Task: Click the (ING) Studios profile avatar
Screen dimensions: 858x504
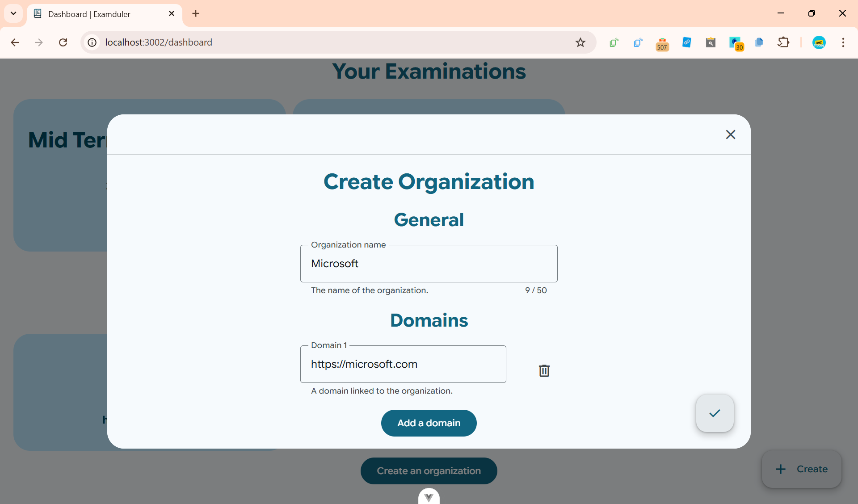Action: click(x=820, y=42)
